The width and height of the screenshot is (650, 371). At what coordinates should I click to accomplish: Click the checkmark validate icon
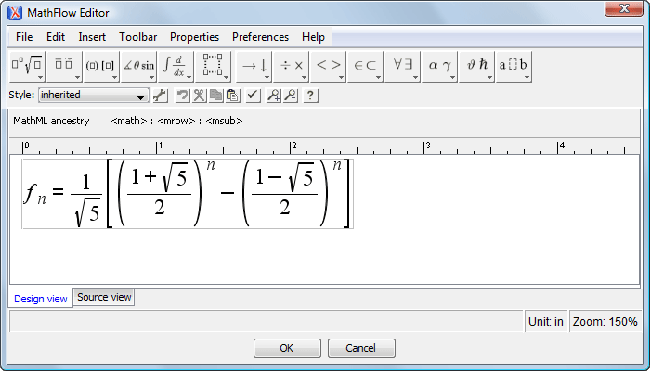(252, 96)
